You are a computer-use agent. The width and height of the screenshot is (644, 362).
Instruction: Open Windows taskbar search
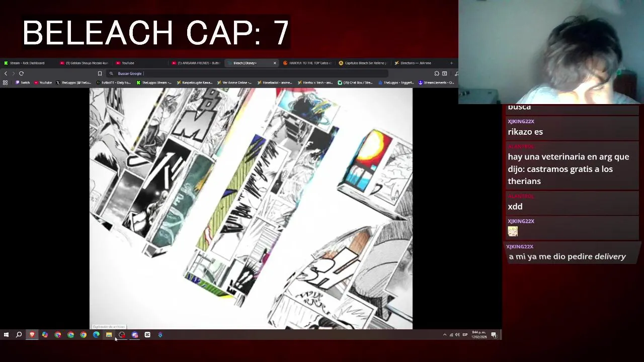point(19,335)
